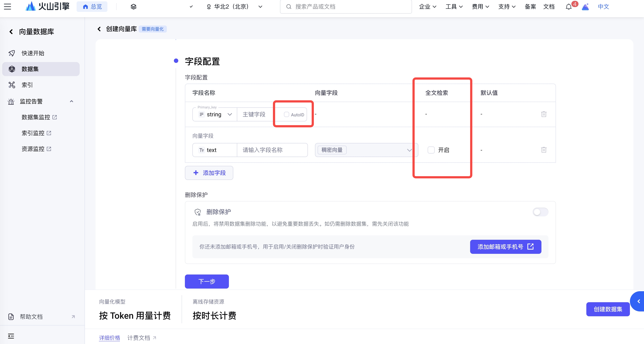This screenshot has height=344, width=644.
Task: Click the 下一步 button
Action: (x=206, y=281)
